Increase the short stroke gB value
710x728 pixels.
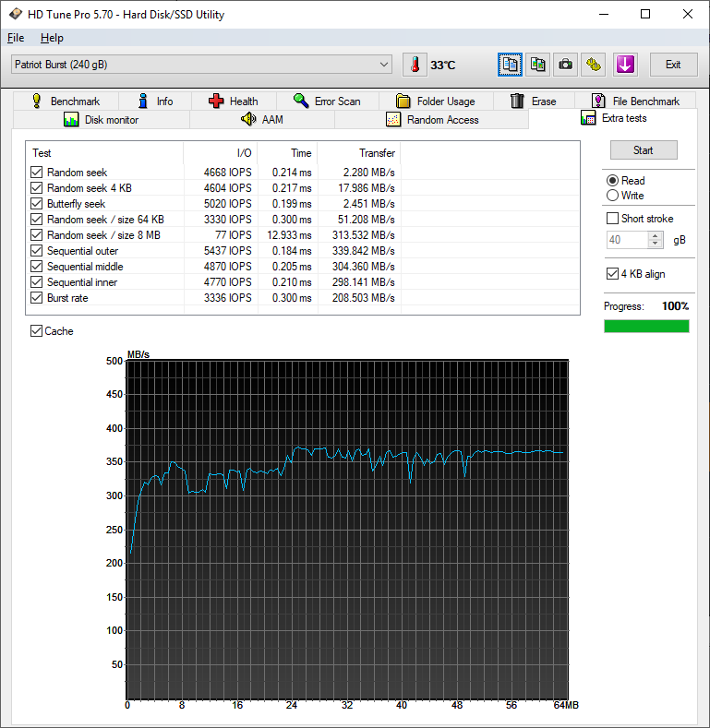coord(656,235)
